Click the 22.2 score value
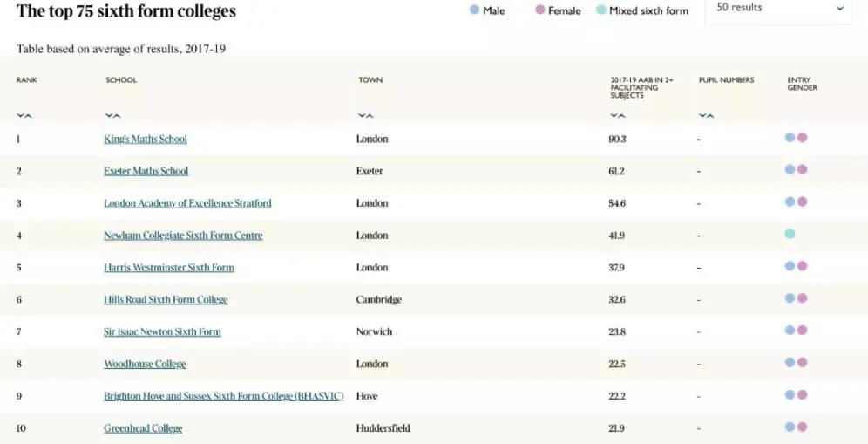The height and width of the screenshot is (444, 868). (x=617, y=396)
